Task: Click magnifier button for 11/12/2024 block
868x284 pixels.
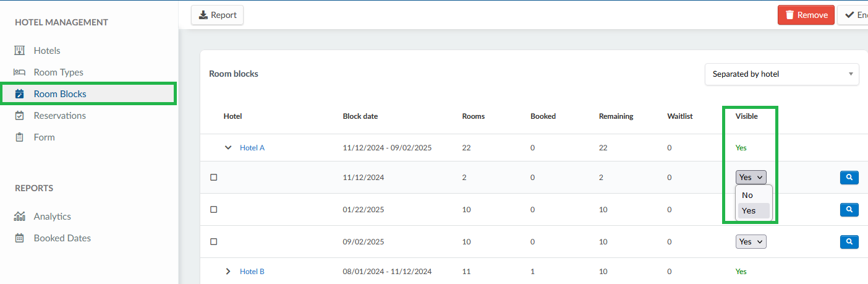Action: [849, 178]
